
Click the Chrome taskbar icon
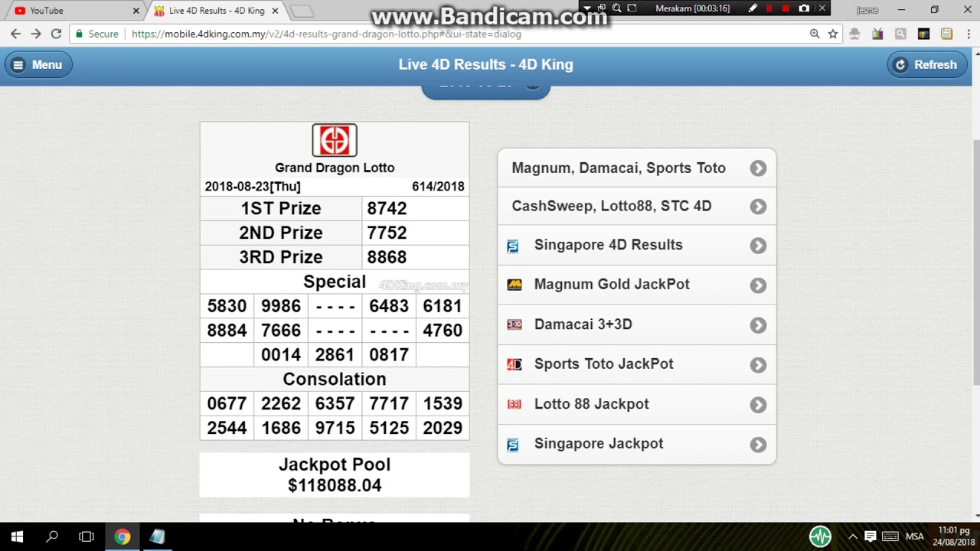point(122,536)
